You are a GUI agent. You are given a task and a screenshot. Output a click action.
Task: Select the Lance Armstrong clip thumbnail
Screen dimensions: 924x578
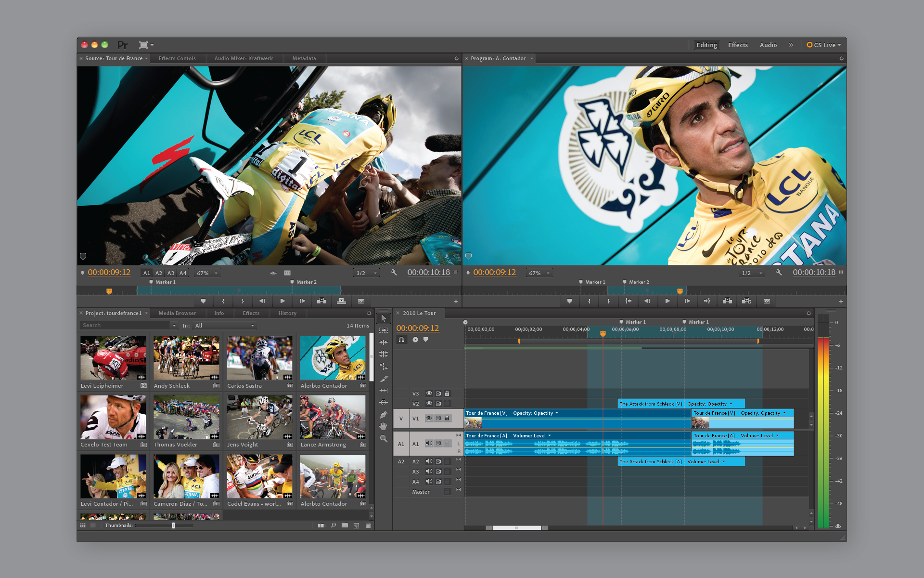(x=332, y=417)
